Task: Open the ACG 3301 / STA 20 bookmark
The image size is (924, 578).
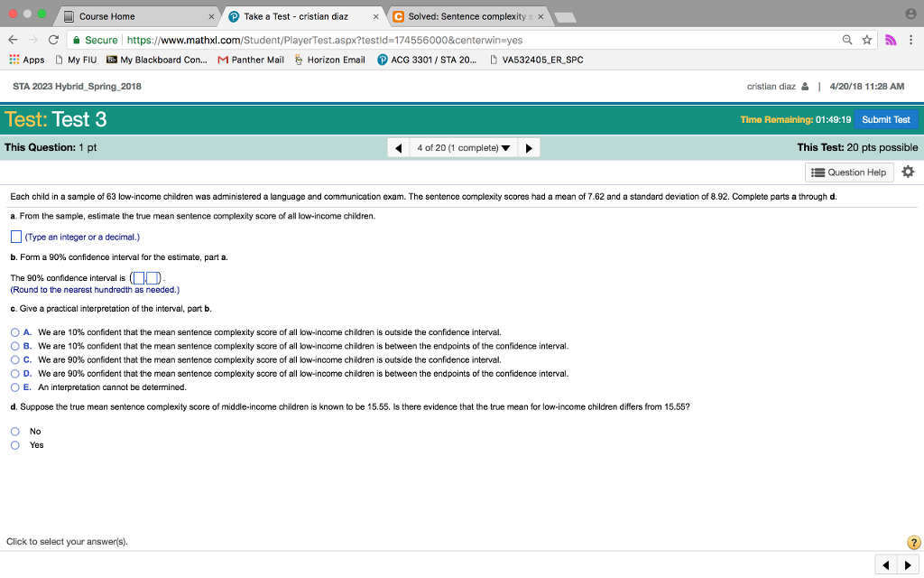Action: [x=427, y=60]
